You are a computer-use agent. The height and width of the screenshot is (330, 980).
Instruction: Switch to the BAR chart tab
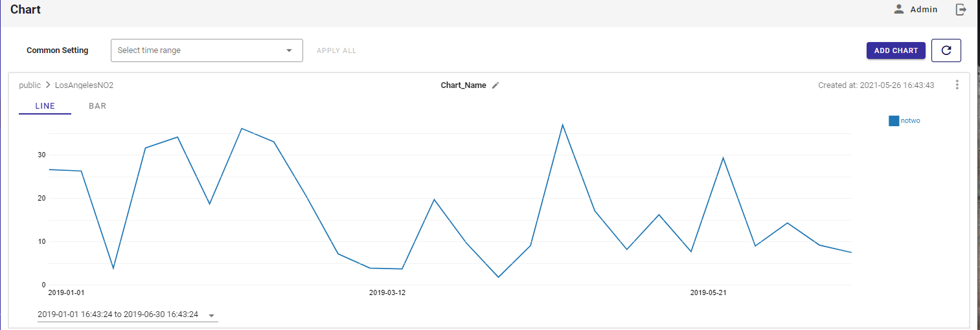(x=97, y=106)
